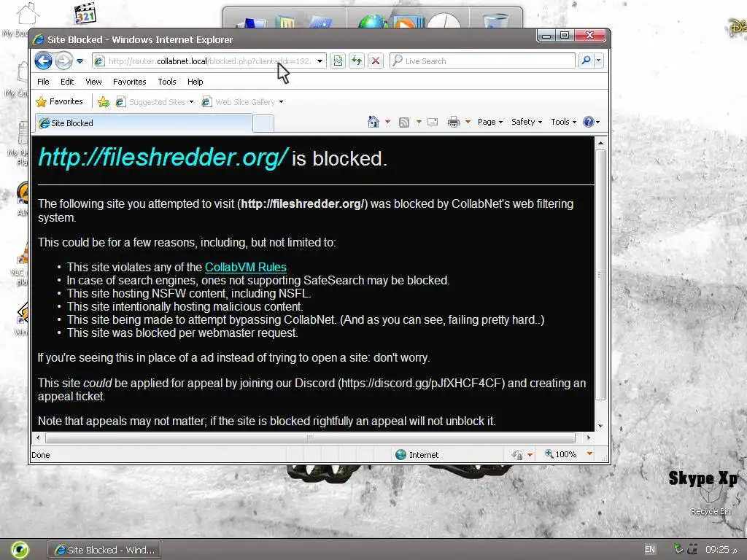This screenshot has height=560, width=747.
Task: Click the Media Player Classic 321 desktop icon
Action: point(86,15)
